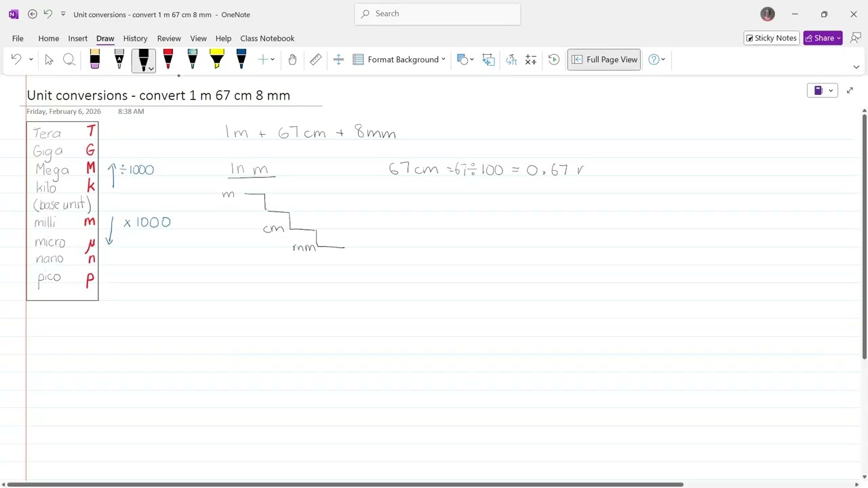Click title bar Undo icon
The image size is (868, 488).
pos(48,14)
